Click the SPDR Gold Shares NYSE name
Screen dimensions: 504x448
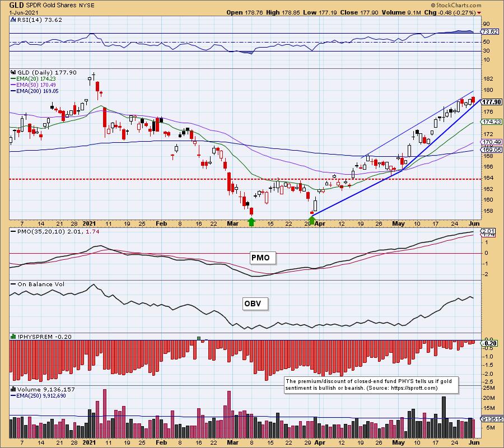point(60,6)
